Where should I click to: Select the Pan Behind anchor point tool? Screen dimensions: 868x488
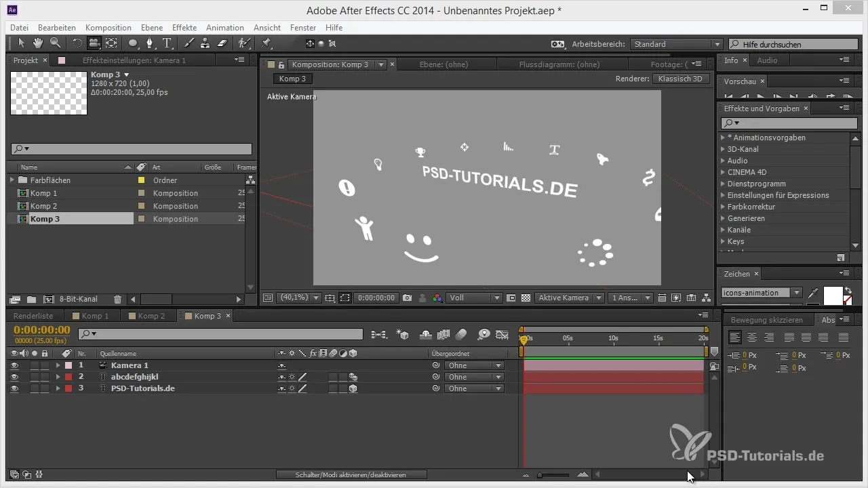pyautogui.click(x=112, y=43)
